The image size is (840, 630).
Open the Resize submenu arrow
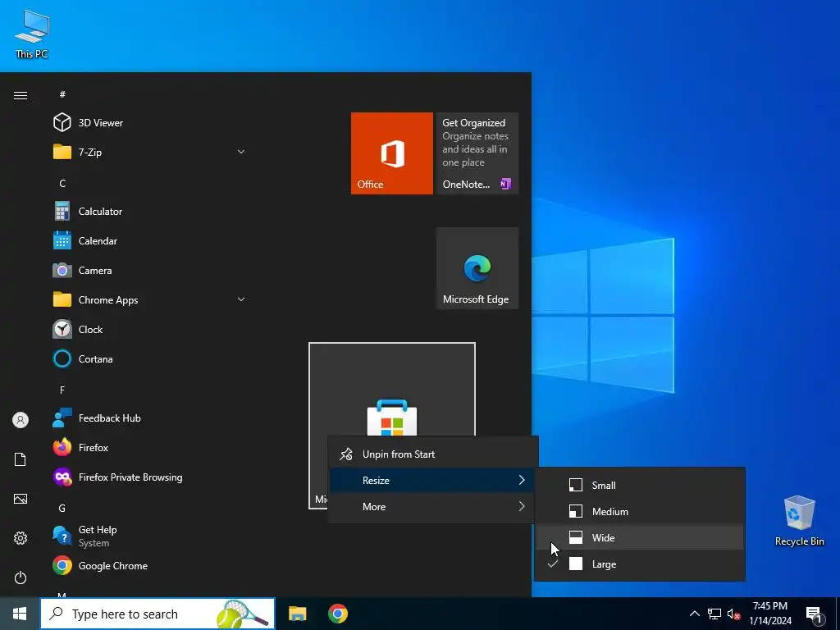click(x=521, y=480)
